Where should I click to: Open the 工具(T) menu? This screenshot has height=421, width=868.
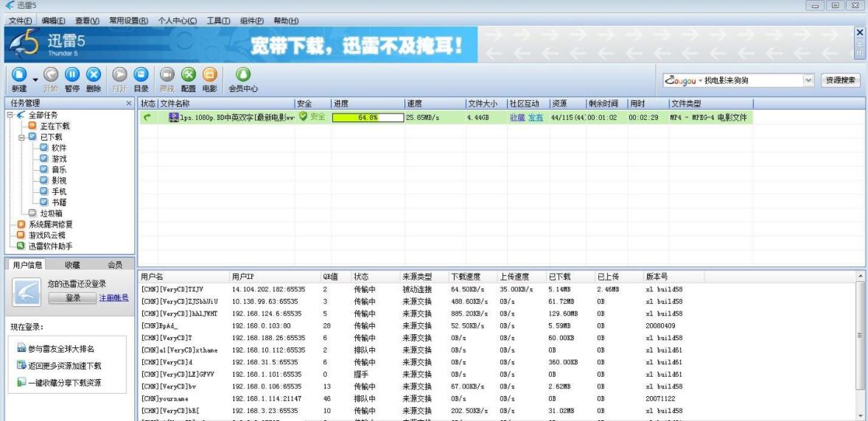pos(218,21)
